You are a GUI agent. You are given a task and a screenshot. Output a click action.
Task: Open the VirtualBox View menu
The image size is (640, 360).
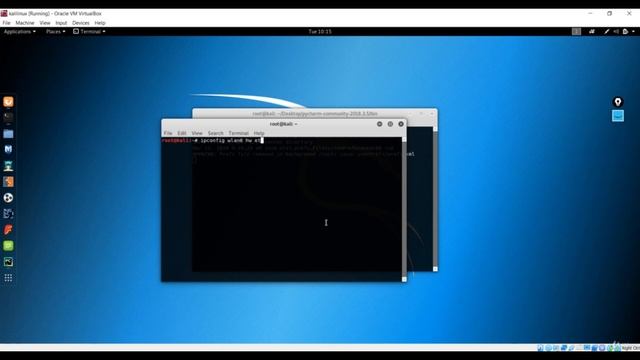tap(45, 23)
